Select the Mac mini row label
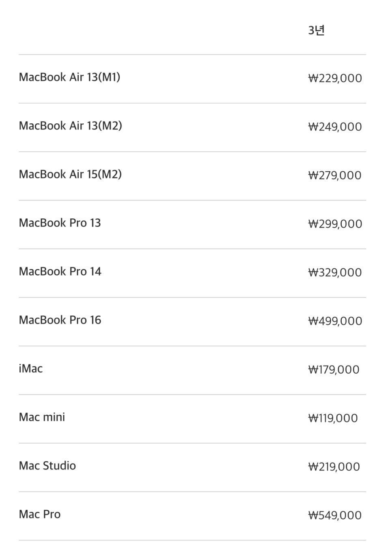Image resolution: width=392 pixels, height=558 pixels. [42, 417]
